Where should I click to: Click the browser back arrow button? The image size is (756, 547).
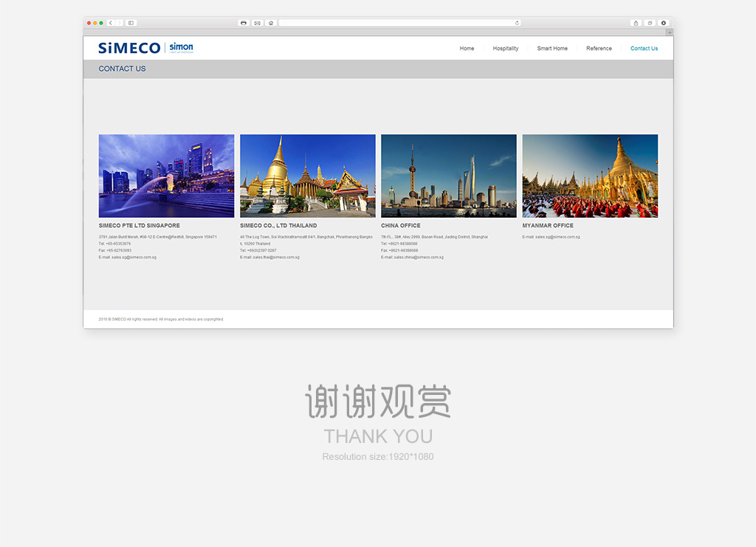(111, 23)
